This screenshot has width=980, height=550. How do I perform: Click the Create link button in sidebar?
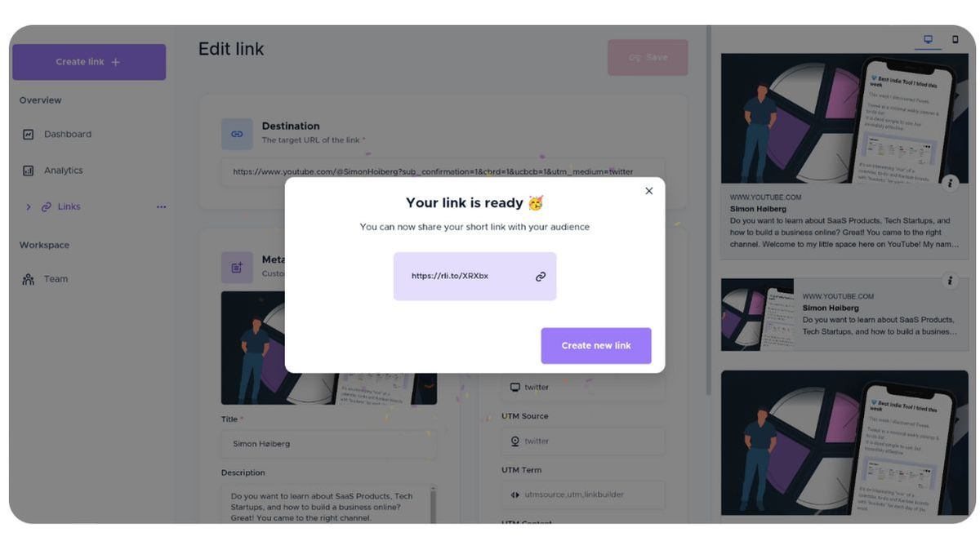pyautogui.click(x=89, y=62)
